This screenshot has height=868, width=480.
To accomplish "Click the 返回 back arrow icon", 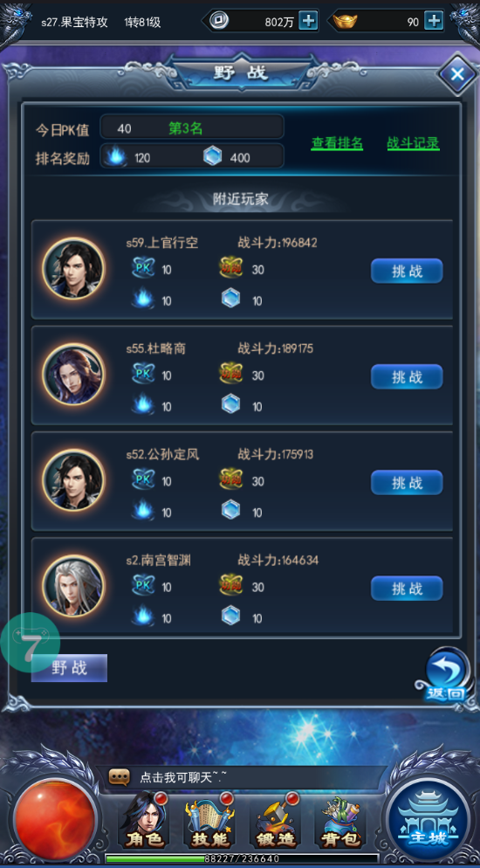I will 446,673.
